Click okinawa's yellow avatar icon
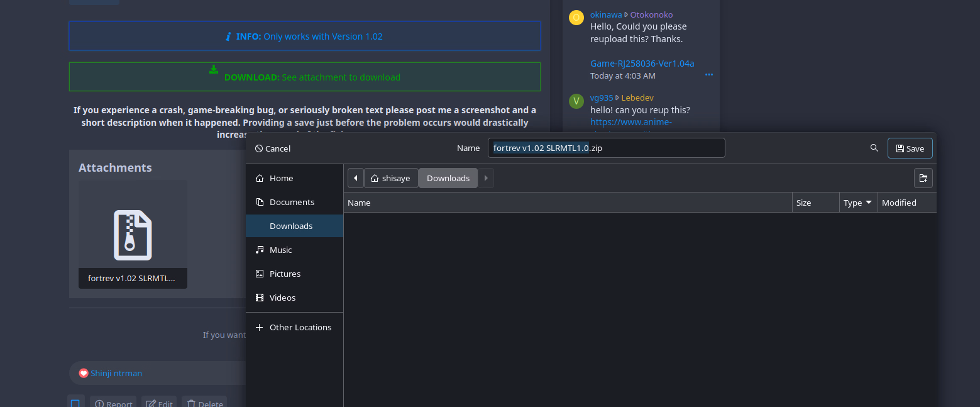This screenshot has width=980, height=407. click(576, 18)
